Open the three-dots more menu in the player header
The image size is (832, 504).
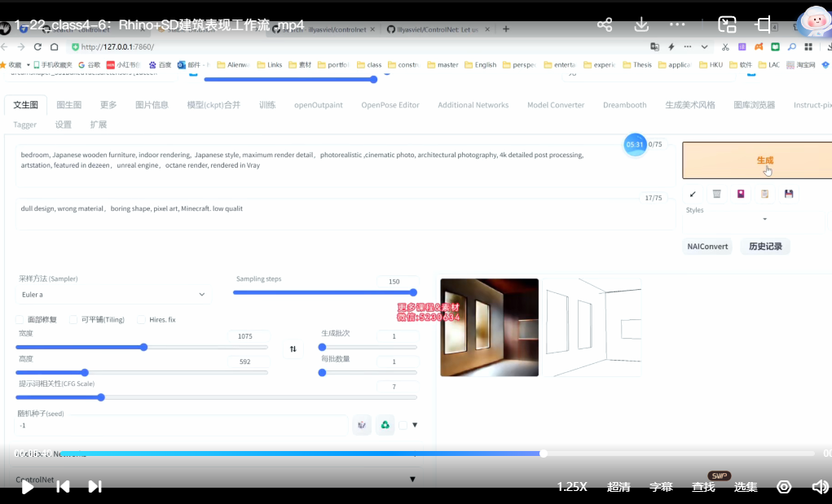[x=677, y=24]
